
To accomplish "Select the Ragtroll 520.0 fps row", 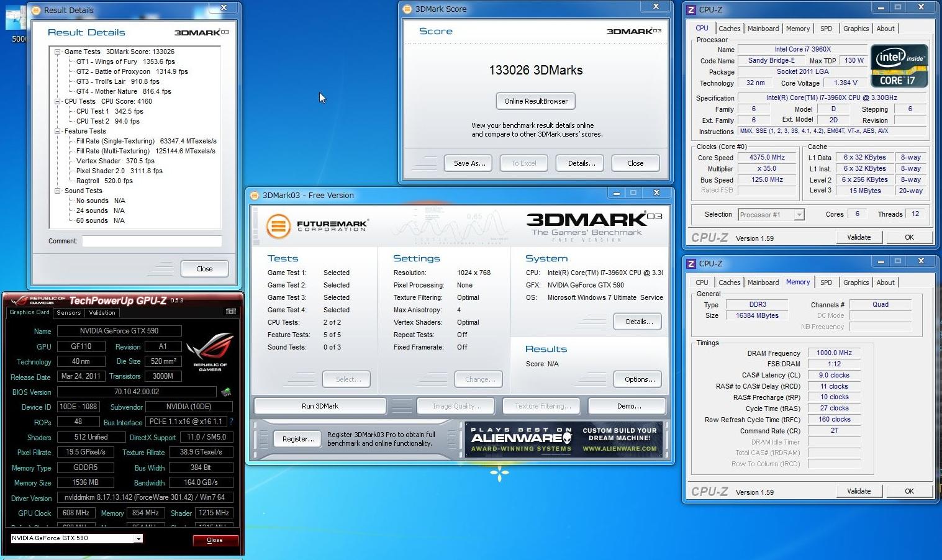I will coord(104,181).
